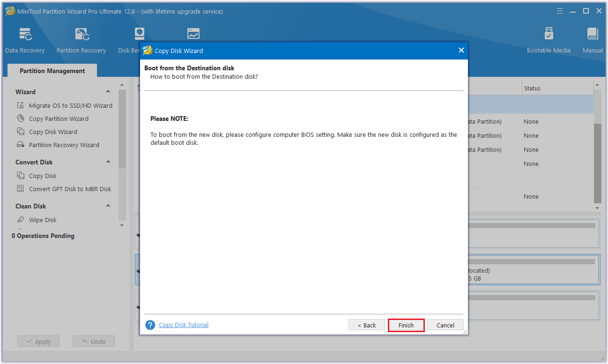This screenshot has height=364, width=608.
Task: Open Data Recovery tool icon
Action: point(25,34)
